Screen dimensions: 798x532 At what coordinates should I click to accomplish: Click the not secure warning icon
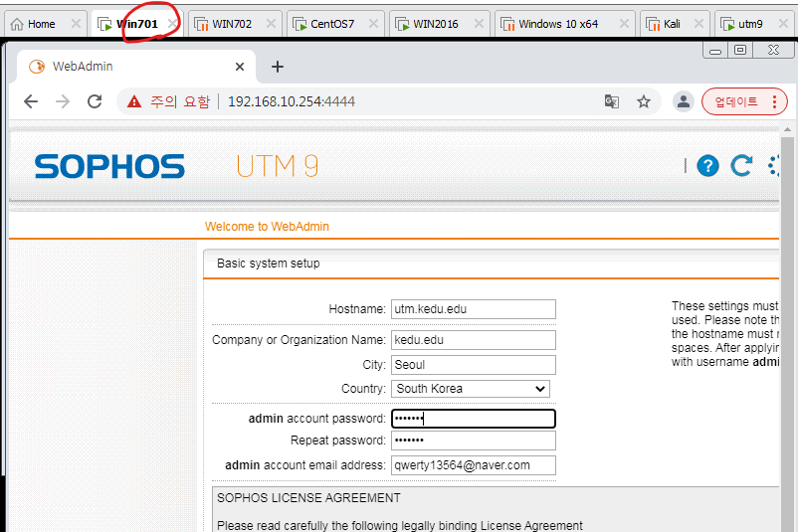[134, 101]
